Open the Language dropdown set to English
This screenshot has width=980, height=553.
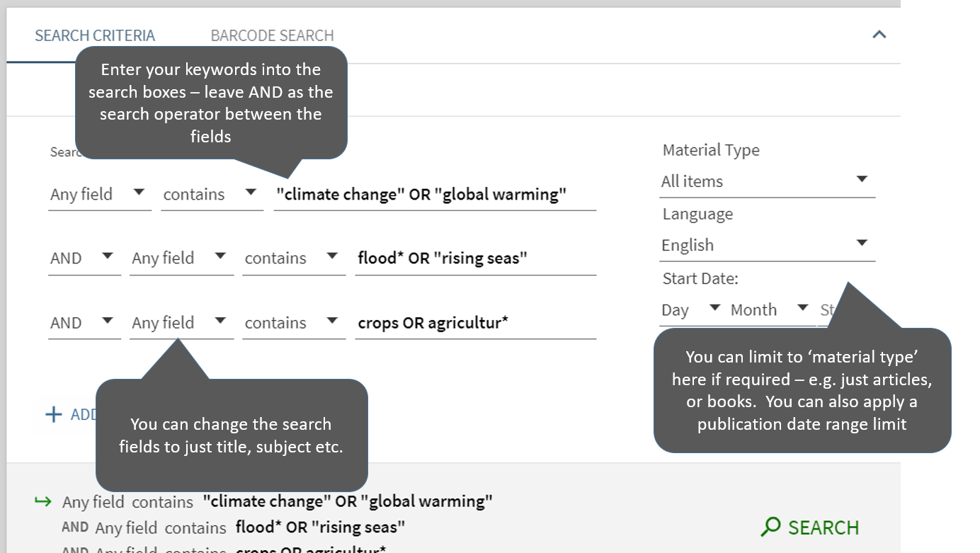(x=766, y=245)
